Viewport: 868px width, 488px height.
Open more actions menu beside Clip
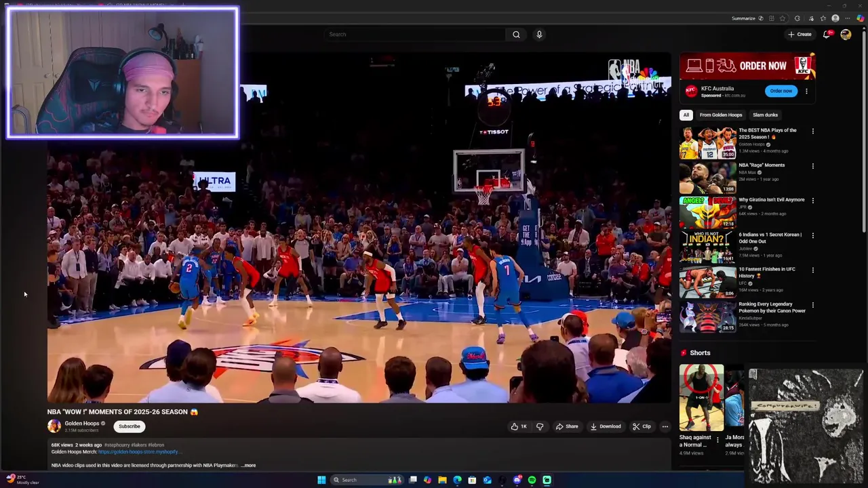click(x=665, y=426)
